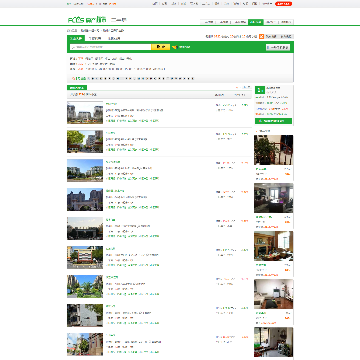
Task: Click the white button at right of green bar
Action: 278,47
